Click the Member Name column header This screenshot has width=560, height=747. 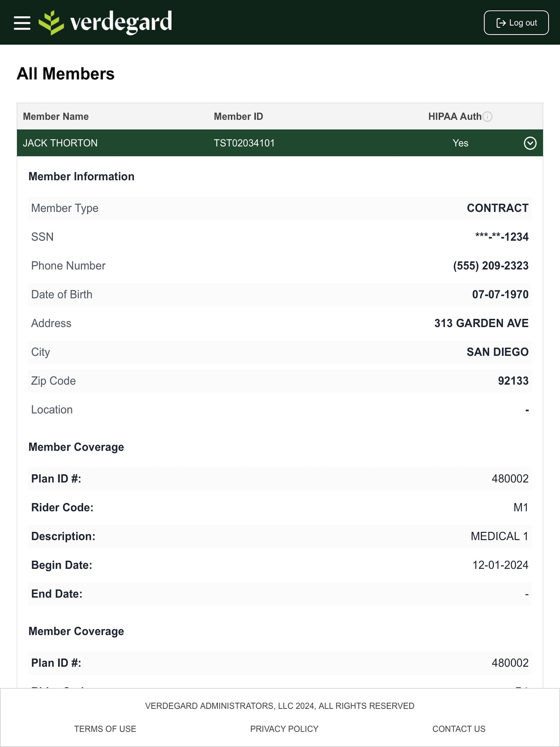[56, 116]
